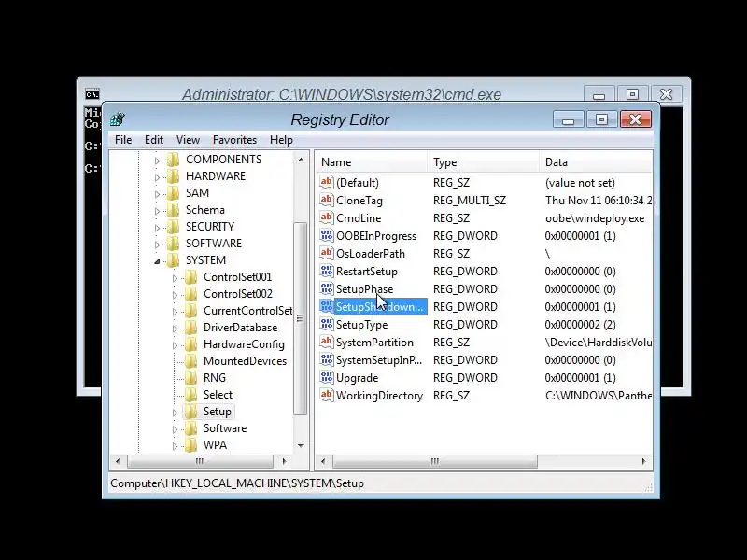
Task: Expand the HardwareConfig node
Action: [175, 345]
